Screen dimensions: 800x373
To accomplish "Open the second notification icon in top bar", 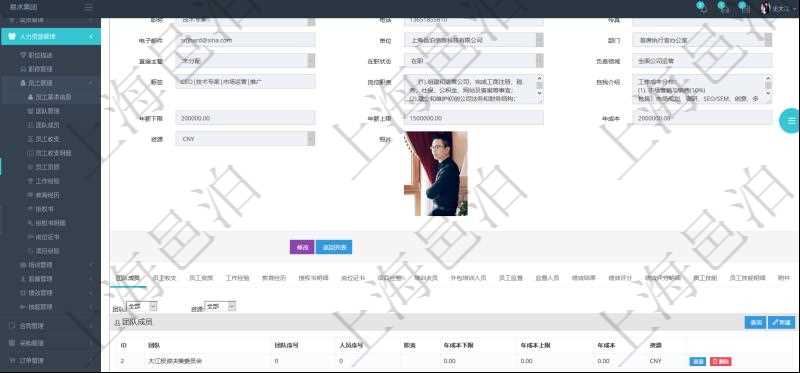I will tap(723, 8).
